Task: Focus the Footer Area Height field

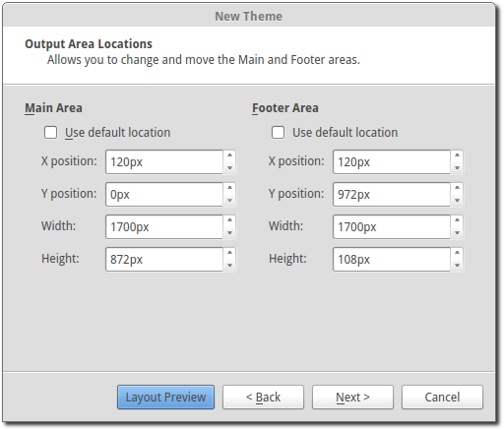Action: [392, 260]
